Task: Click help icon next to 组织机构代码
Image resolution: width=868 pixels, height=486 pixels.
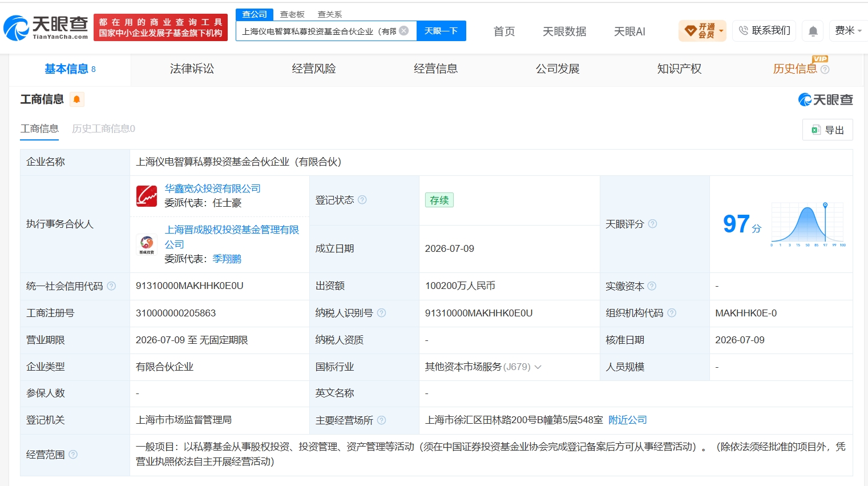Action: tap(672, 313)
